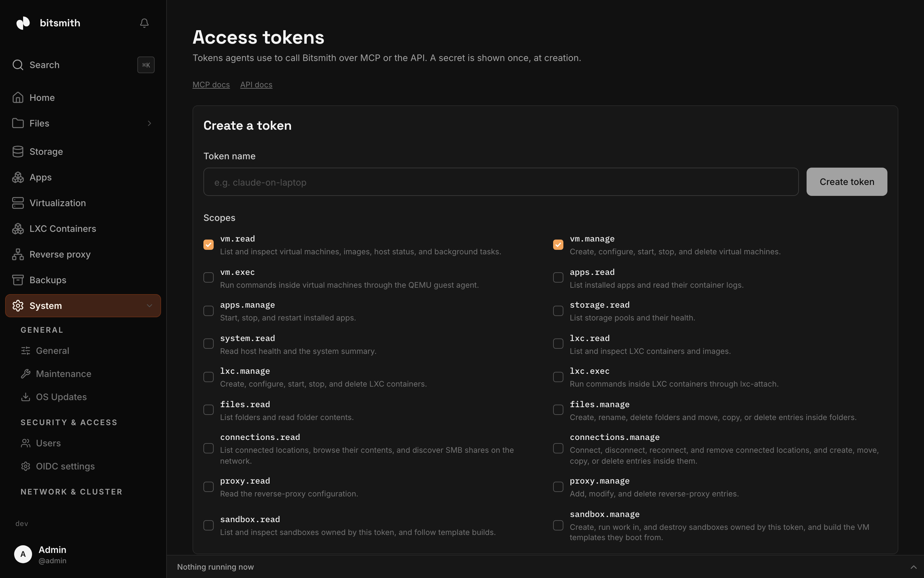Click the Search field in sidebar
Image resolution: width=924 pixels, height=578 pixels.
pyautogui.click(x=83, y=65)
